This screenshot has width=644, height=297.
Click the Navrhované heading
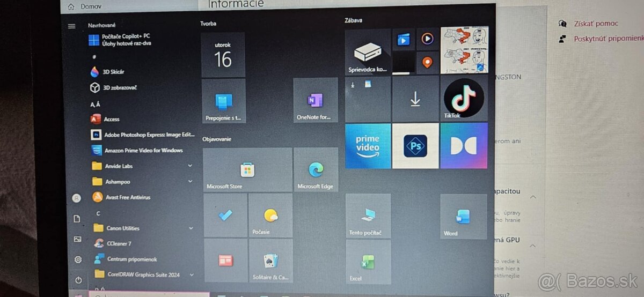click(x=101, y=25)
